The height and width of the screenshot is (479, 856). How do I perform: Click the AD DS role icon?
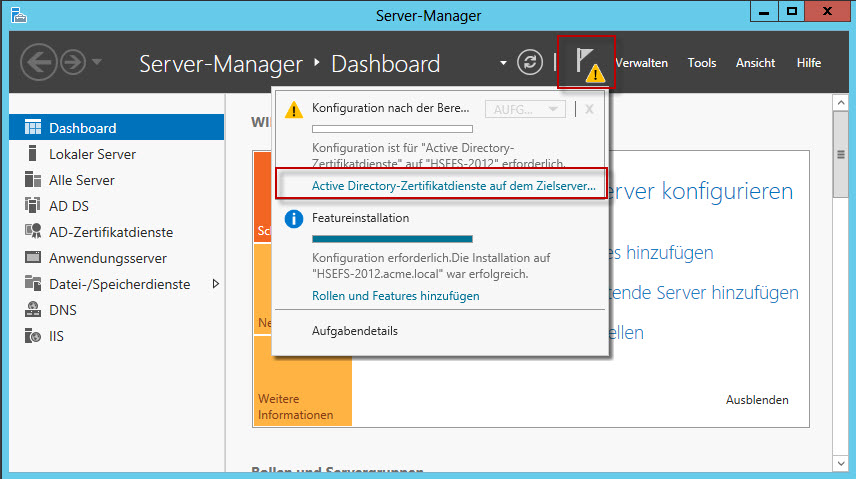click(x=33, y=205)
